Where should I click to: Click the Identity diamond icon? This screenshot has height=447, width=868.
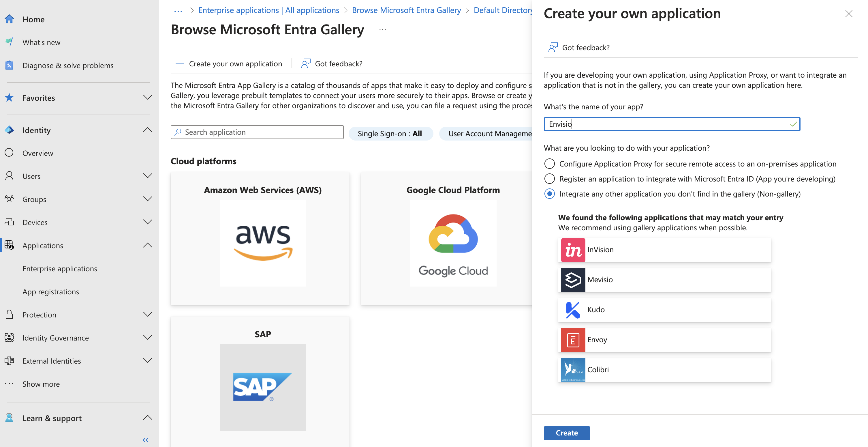point(10,130)
